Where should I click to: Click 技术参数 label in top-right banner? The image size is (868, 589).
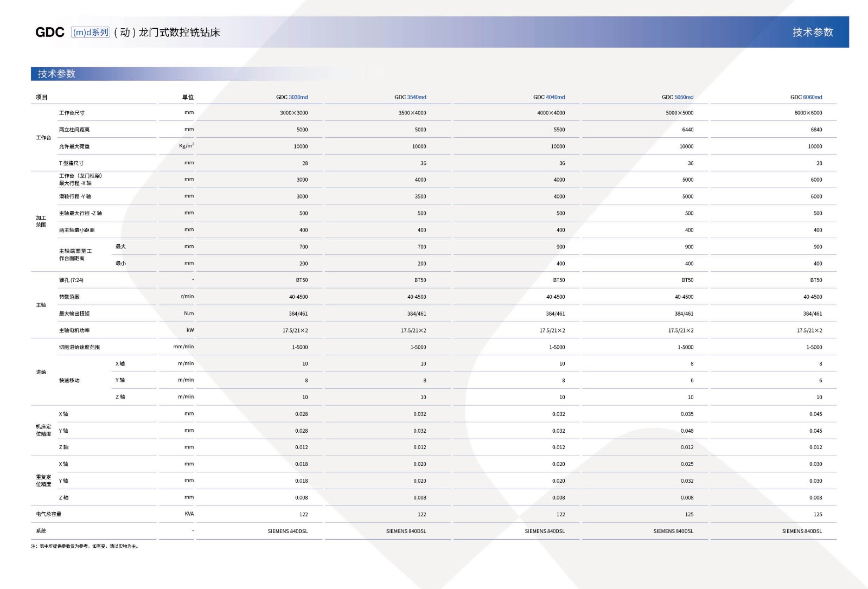pyautogui.click(x=812, y=33)
